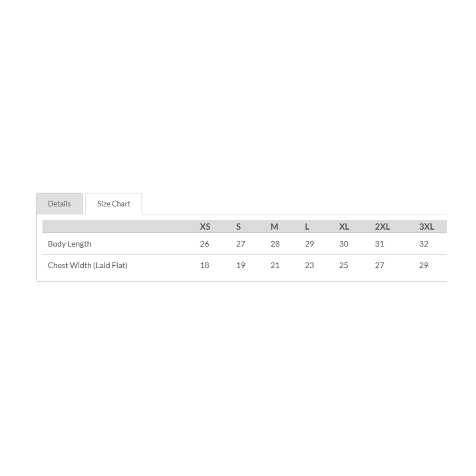
Task: Switch to the Details tab
Action: 59,204
